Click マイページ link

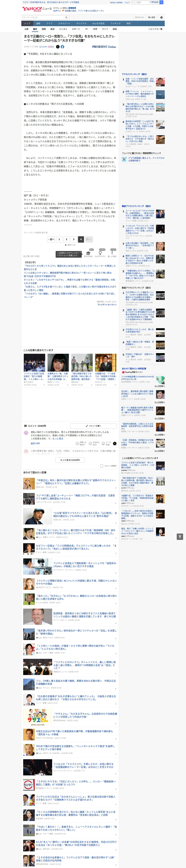point(139,17)
